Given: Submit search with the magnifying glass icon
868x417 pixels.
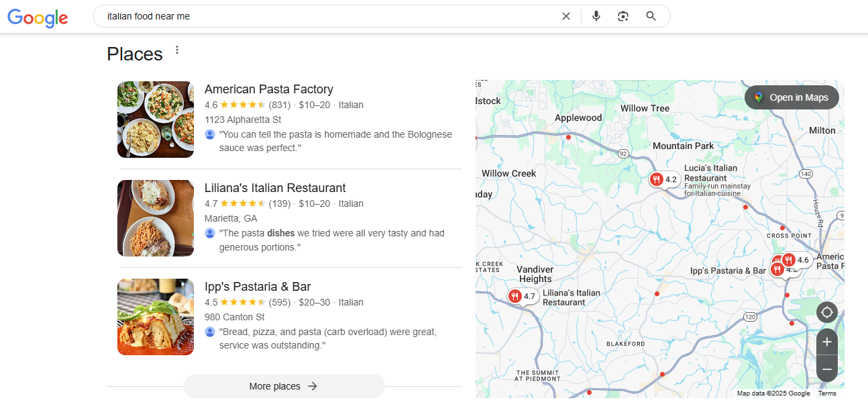Looking at the screenshot, I should (x=651, y=16).
